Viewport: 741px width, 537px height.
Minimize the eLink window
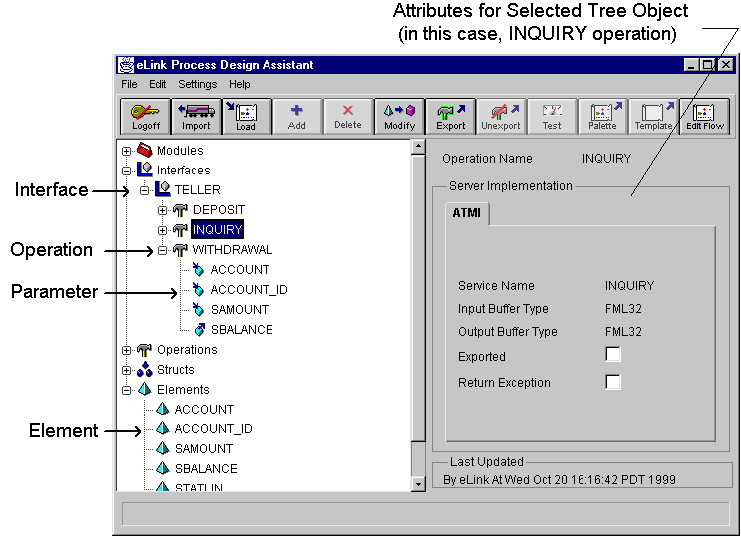[x=691, y=65]
